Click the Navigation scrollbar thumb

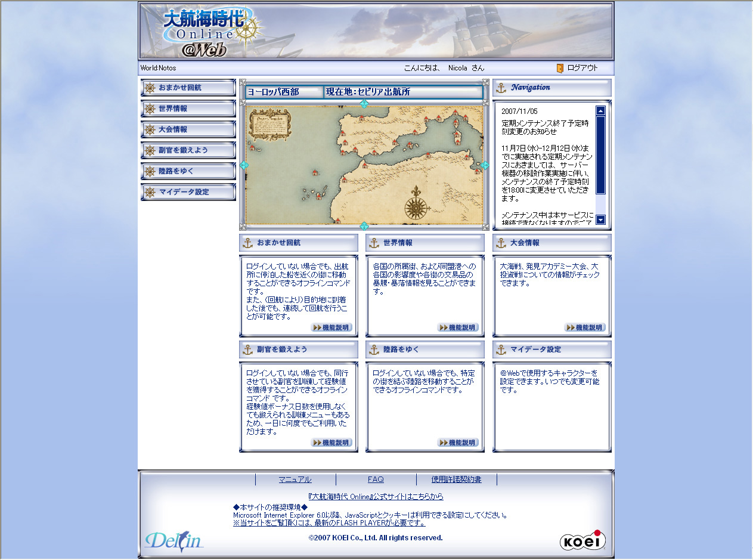coord(600,155)
